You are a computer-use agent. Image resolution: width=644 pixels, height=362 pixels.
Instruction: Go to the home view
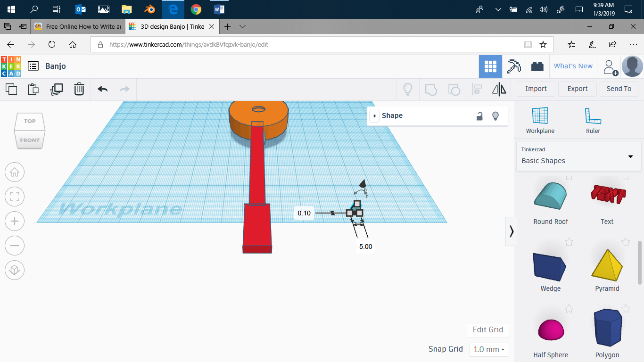tap(15, 172)
